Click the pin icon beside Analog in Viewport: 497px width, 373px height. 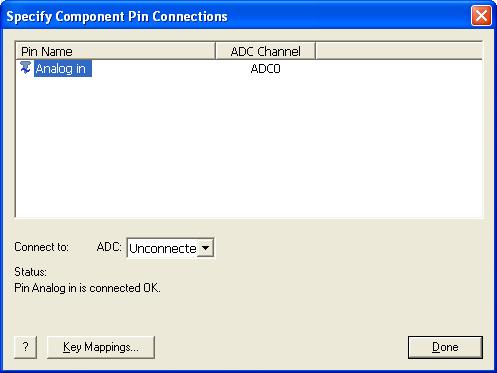[x=25, y=68]
